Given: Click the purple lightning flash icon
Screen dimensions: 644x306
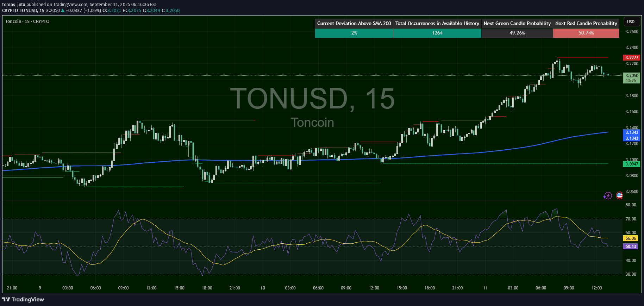Looking at the screenshot, I should tap(608, 195).
